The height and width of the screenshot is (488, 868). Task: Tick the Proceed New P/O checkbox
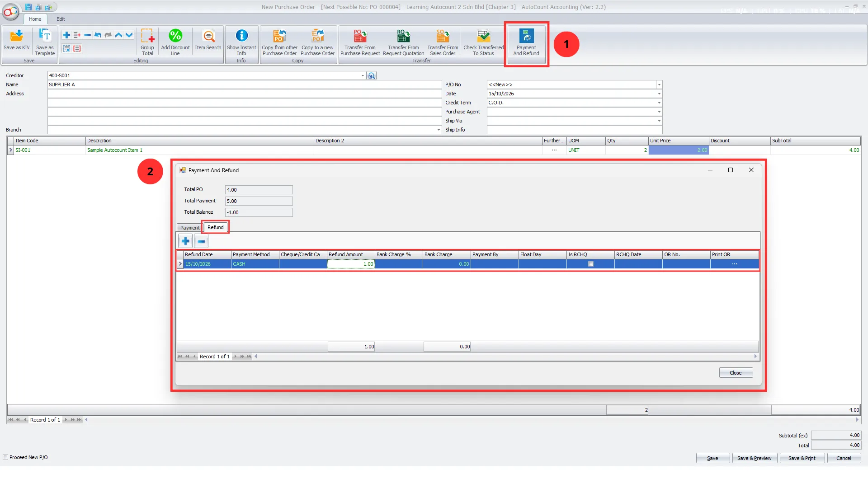6,457
